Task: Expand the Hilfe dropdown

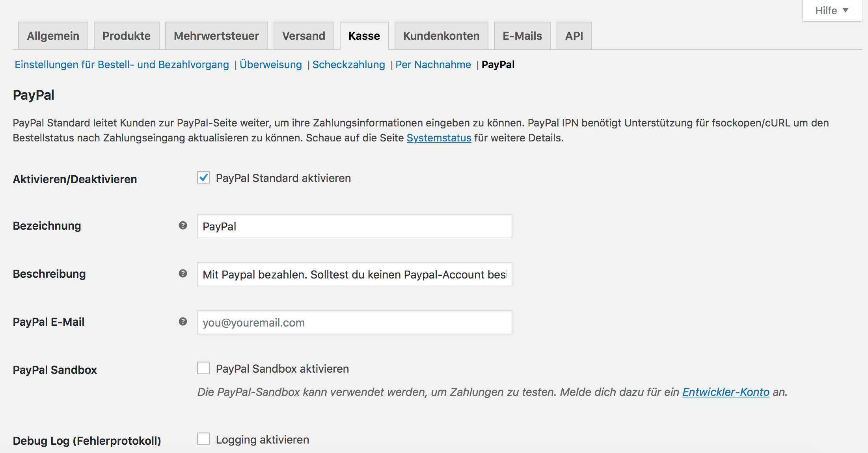Action: (x=832, y=11)
